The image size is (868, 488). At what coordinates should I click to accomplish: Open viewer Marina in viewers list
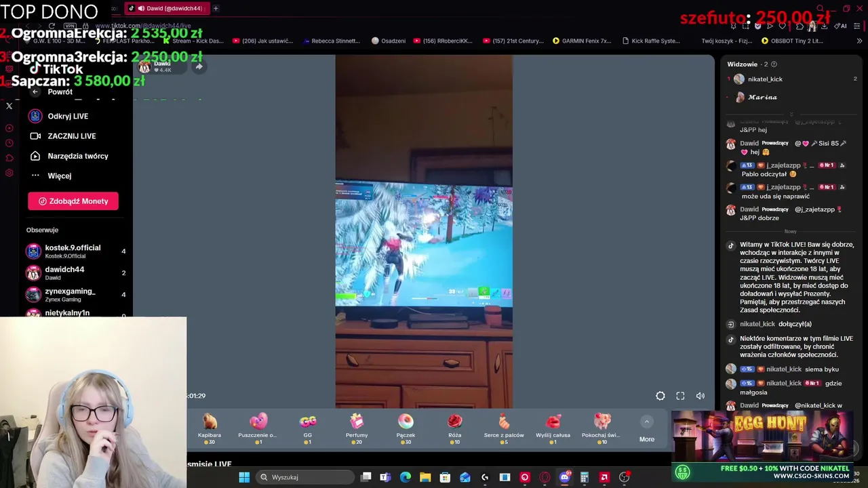point(762,98)
